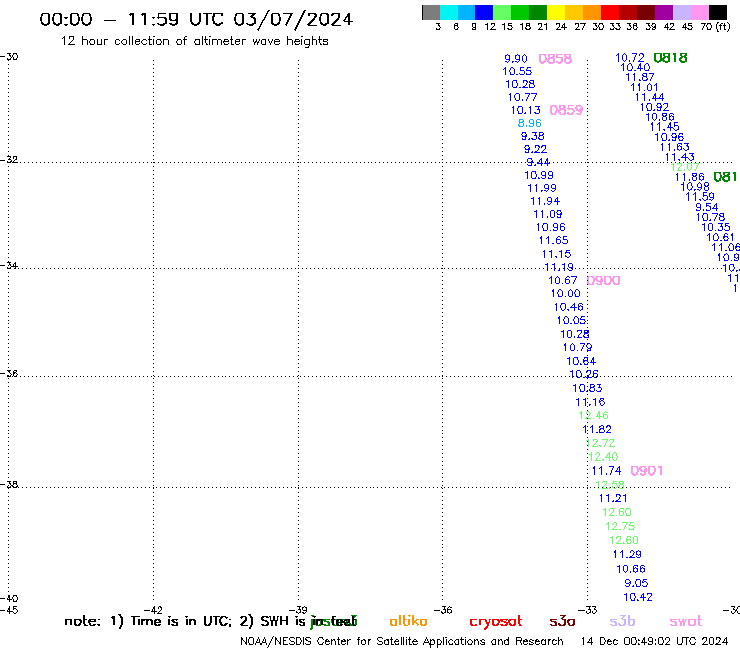Click the wave height value '11.94'
The width and height of the screenshot is (740, 650).
[545, 201]
